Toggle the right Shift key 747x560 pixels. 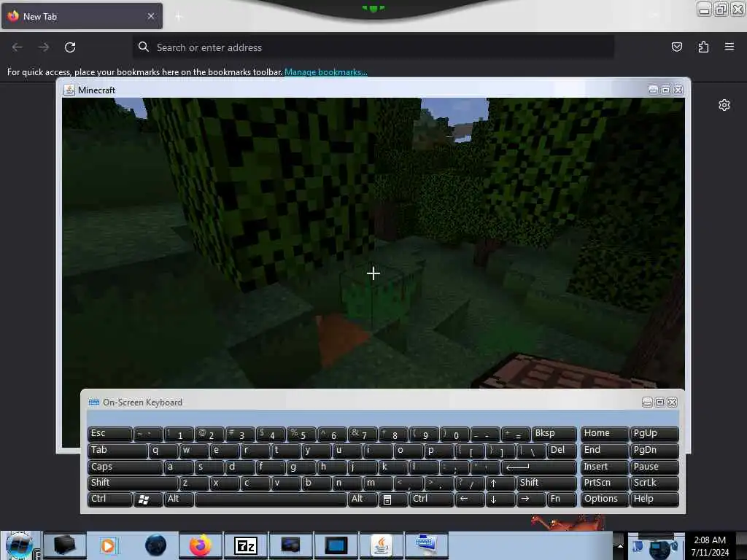coord(546,483)
